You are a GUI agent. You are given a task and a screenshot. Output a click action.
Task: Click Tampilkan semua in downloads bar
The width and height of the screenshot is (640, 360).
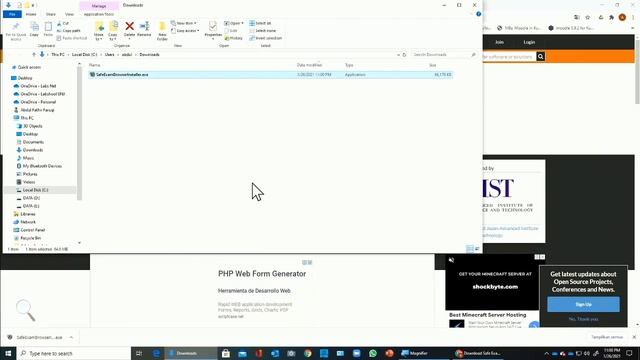click(x=607, y=337)
